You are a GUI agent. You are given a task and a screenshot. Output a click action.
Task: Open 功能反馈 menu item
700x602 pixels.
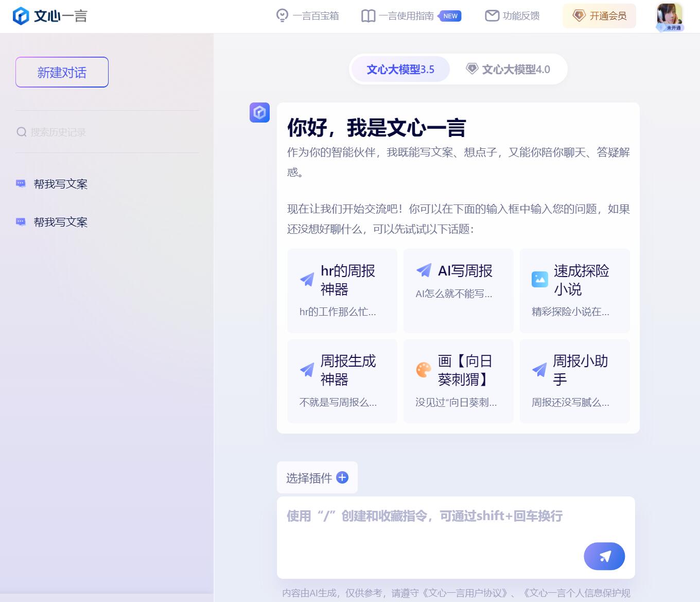[512, 16]
